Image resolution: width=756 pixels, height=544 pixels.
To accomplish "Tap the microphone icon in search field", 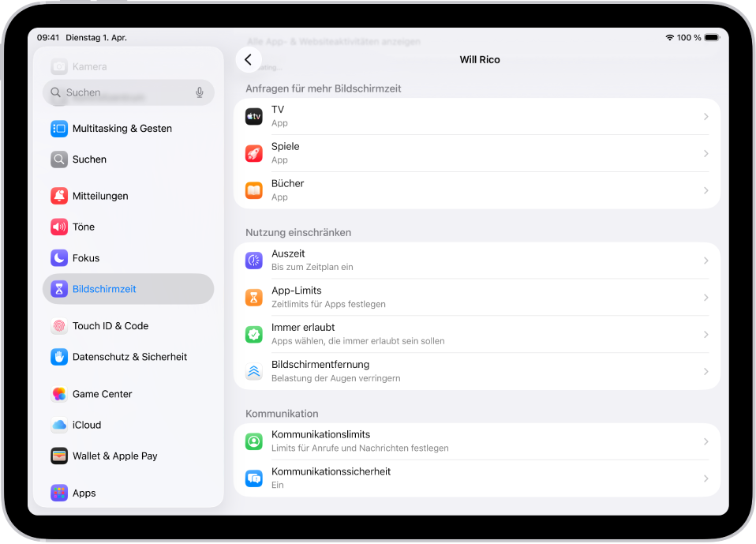I will 200,92.
